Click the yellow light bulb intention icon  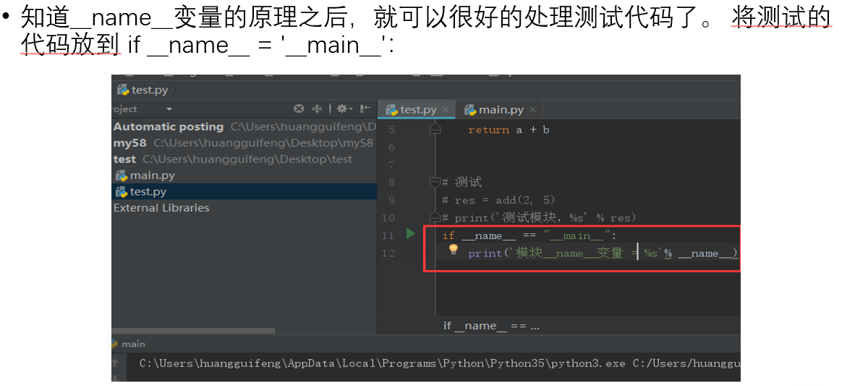(454, 249)
